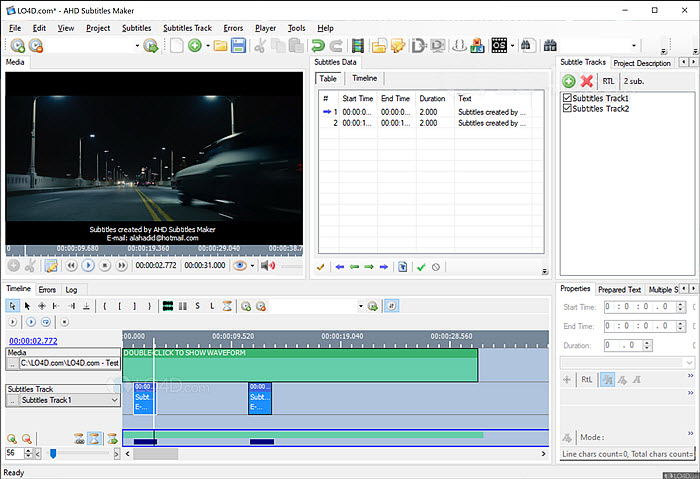Image resolution: width=700 pixels, height=479 pixels.
Task: Click the notepad pencil edit icon below video
Action: click(x=51, y=266)
